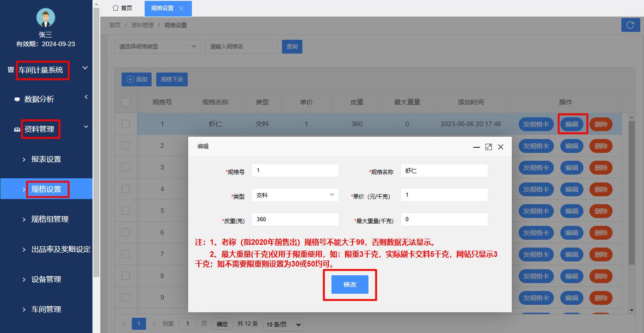Click 编辑 for row 1 虾仁

pyautogui.click(x=572, y=124)
